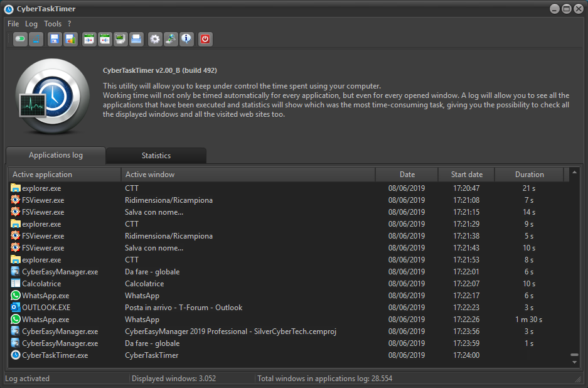The height and width of the screenshot is (388, 588).
Task: Click folder icon in the 17:20:47 row
Action: (16, 188)
